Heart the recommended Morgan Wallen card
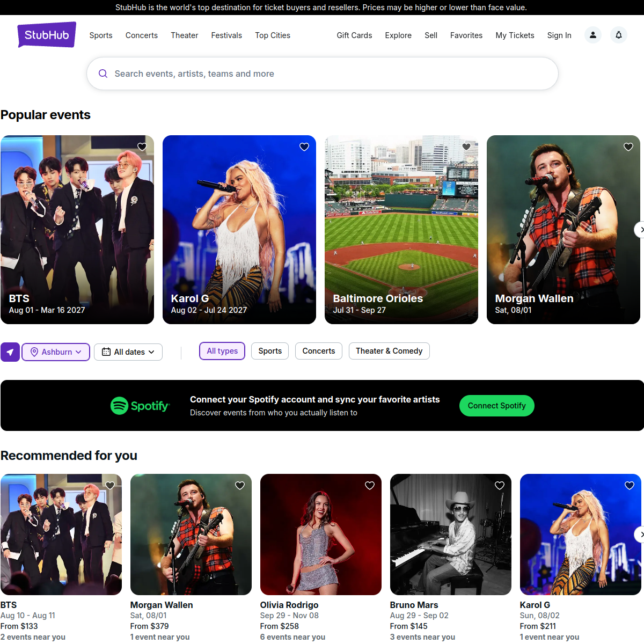 click(240, 486)
